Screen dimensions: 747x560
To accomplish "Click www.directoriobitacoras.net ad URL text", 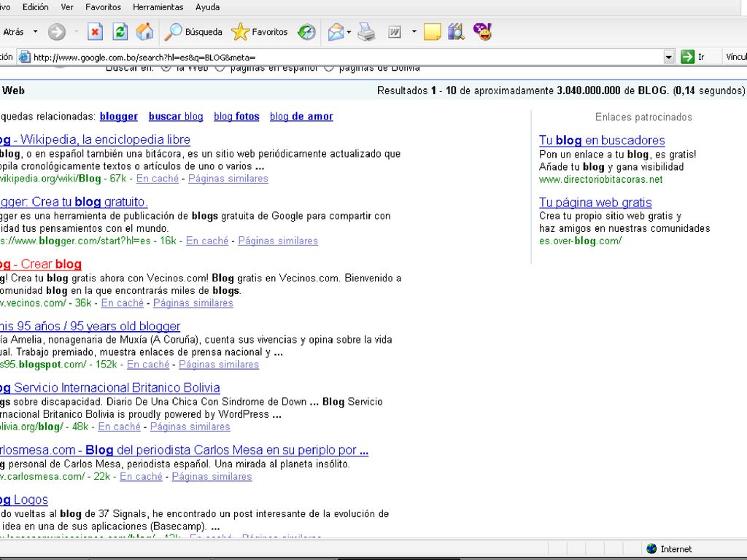I will [601, 179].
